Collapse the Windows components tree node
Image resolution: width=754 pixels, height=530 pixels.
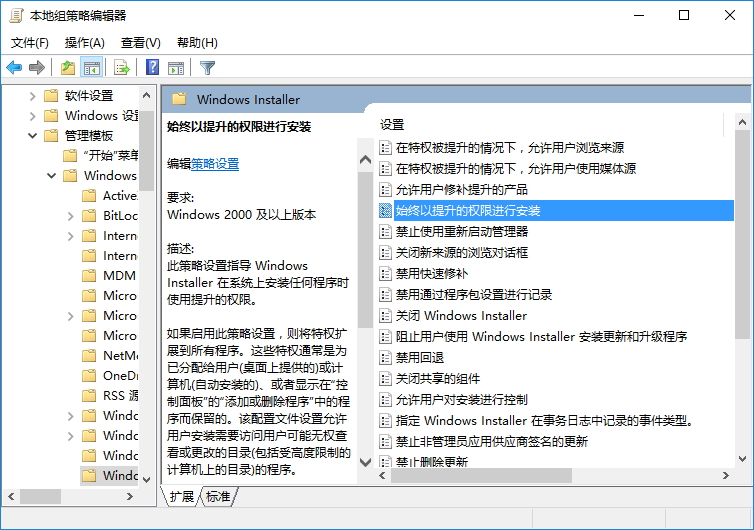tap(51, 176)
